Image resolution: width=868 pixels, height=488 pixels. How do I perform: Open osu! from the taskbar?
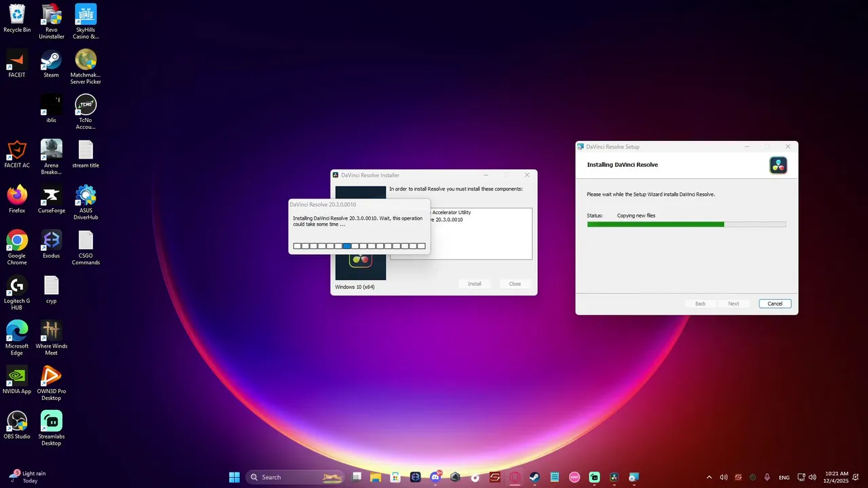(x=574, y=477)
